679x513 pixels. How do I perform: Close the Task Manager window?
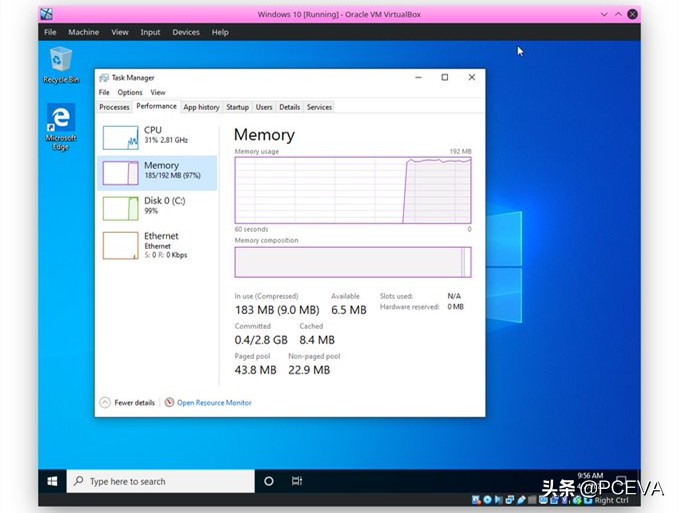(x=472, y=77)
